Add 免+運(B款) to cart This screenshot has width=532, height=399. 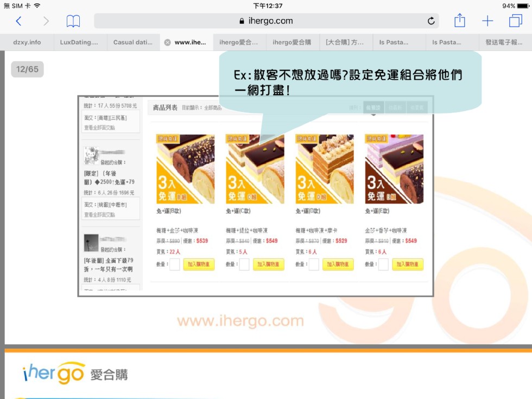(x=199, y=264)
